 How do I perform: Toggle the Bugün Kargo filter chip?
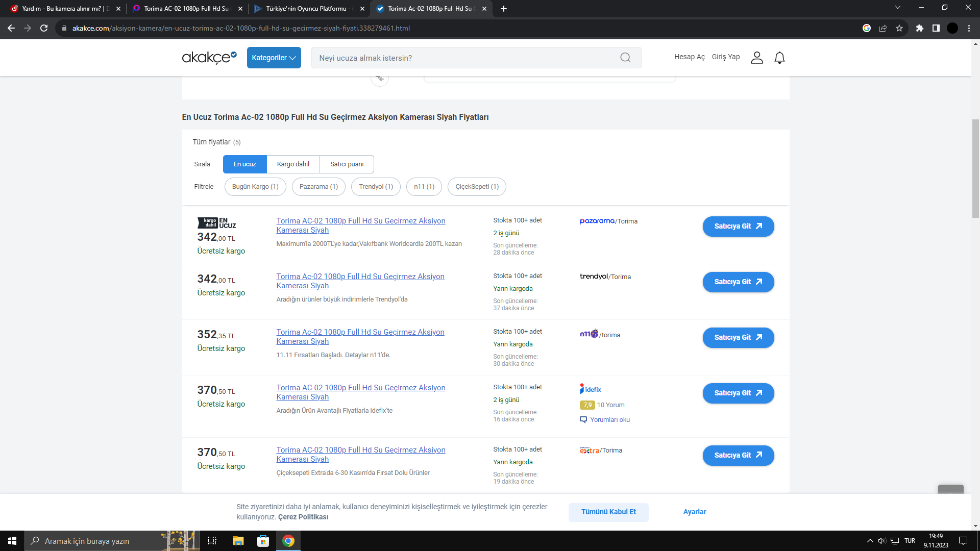click(255, 187)
